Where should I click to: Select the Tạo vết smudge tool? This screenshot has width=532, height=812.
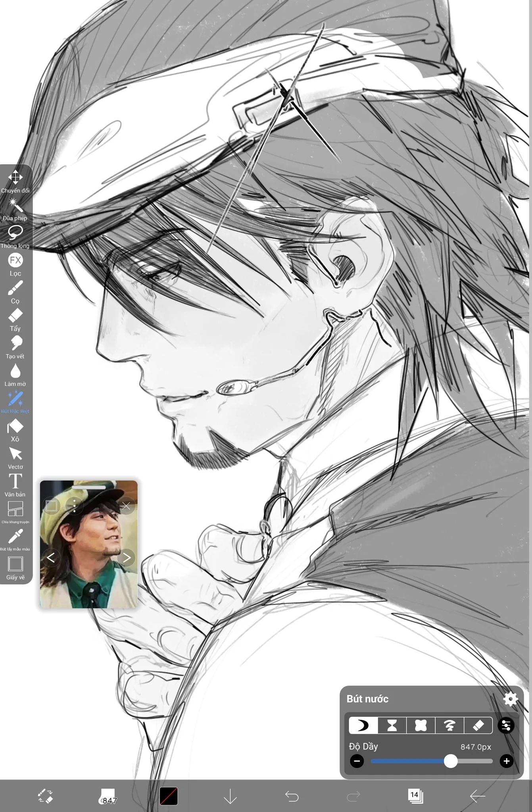point(15,347)
